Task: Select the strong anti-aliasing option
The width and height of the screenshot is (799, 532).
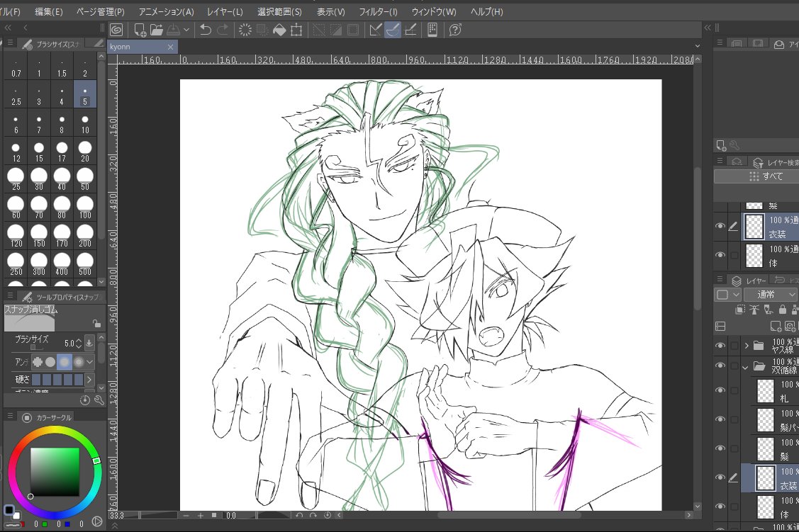Action: point(79,362)
